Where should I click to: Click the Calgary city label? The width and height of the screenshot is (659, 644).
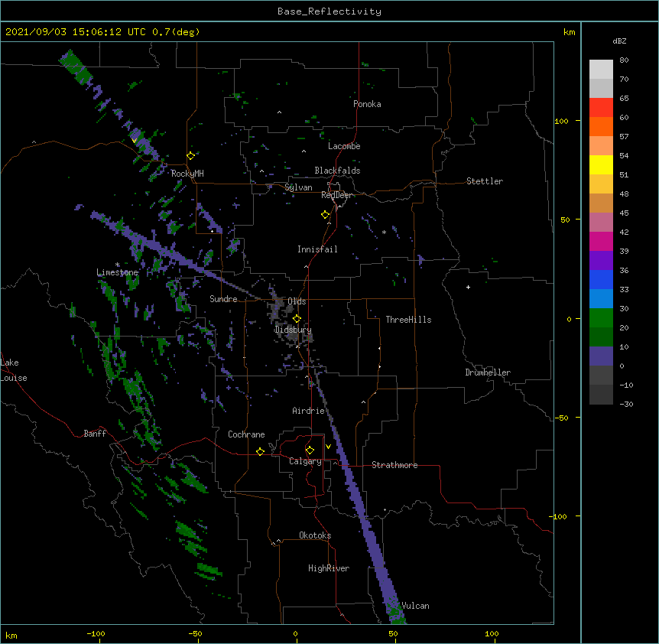click(305, 461)
